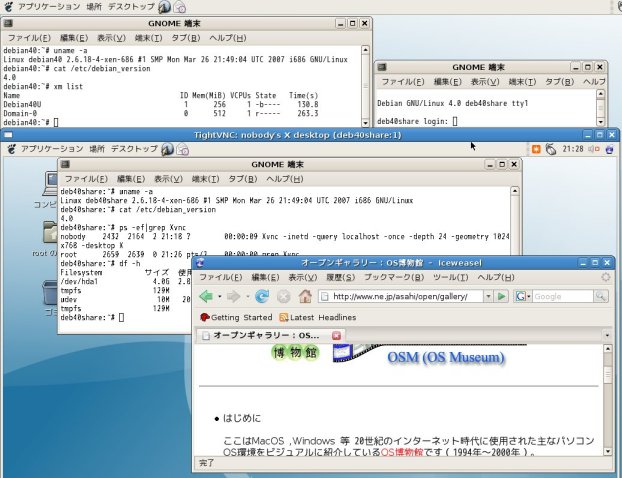Click the Iceweasel activity throbber icon
This screenshot has height=478, width=622.
click(605, 277)
